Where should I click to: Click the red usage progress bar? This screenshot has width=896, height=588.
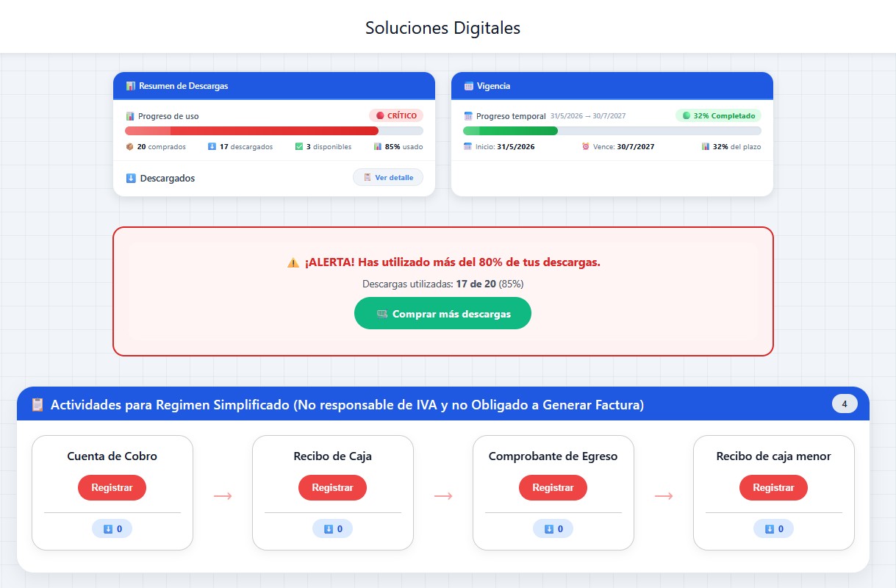[274, 131]
